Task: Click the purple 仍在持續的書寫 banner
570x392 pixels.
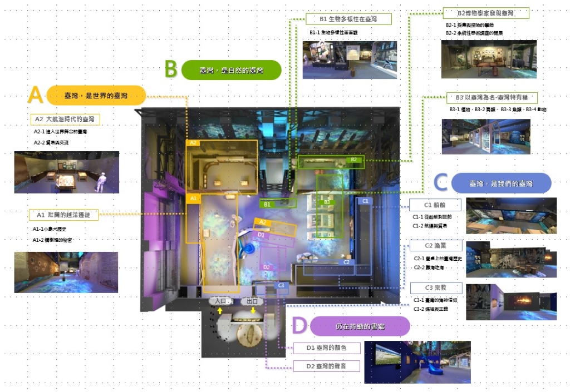Action: click(x=360, y=326)
